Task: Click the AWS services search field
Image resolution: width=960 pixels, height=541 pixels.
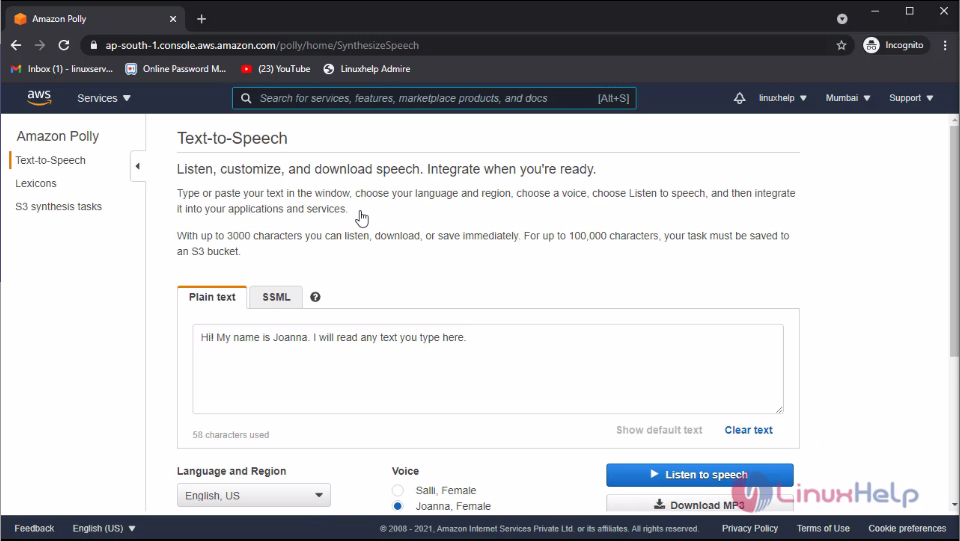Action: click(x=434, y=98)
